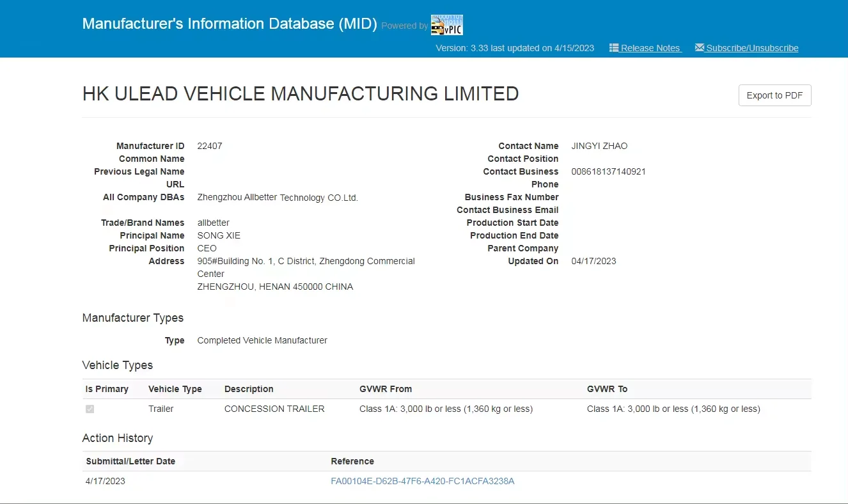Viewport: 848px width, 504px height.
Task: Click the manufacturer ID value 22407
Action: point(210,146)
